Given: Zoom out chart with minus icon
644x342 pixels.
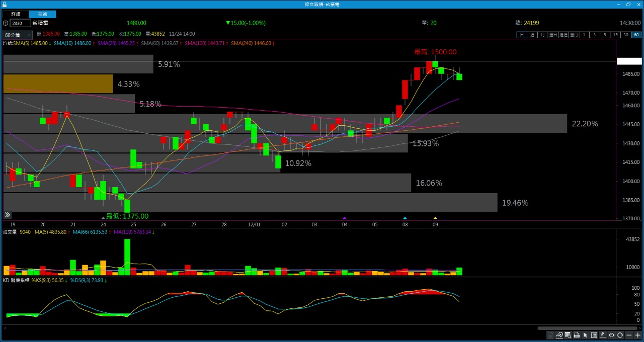Looking at the screenshot, I should 629,335.
